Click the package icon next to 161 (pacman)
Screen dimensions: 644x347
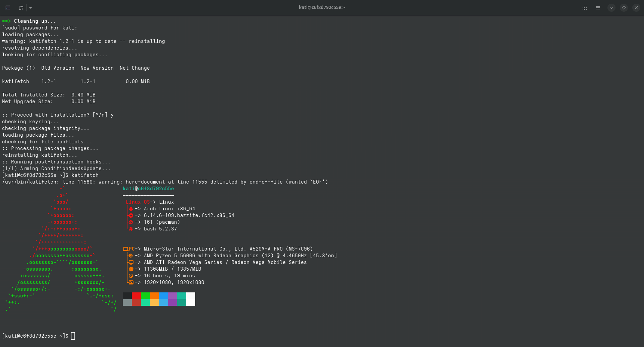[x=131, y=222]
